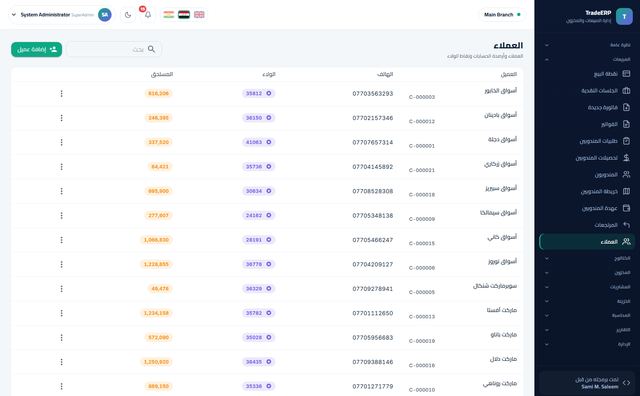640x396 pixels.
Task: Click the code brackets icon near Sami M. Saleem
Action: click(x=627, y=383)
